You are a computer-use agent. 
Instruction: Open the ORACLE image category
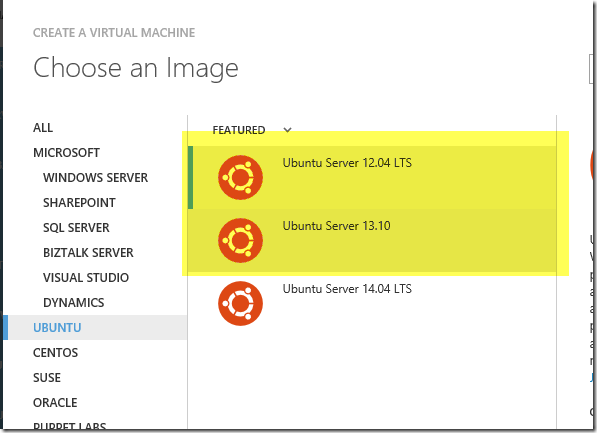(55, 403)
